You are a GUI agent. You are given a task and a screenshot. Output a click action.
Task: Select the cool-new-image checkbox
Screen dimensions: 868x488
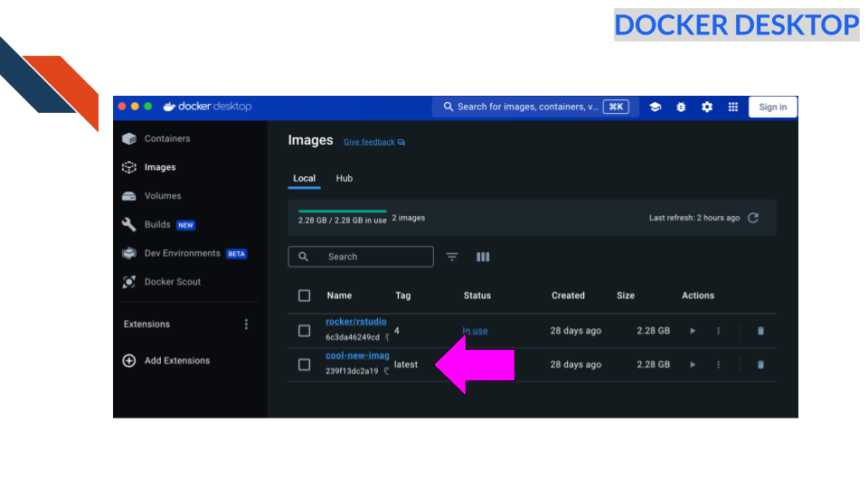click(x=304, y=364)
